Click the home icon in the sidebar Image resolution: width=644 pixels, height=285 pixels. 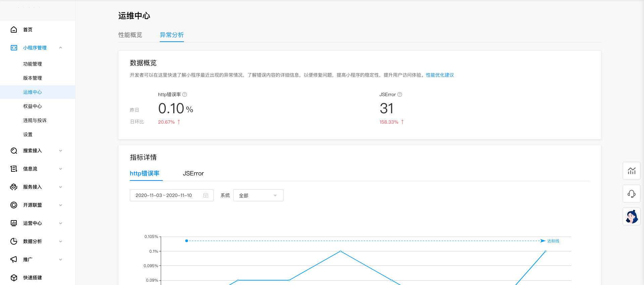(14, 30)
